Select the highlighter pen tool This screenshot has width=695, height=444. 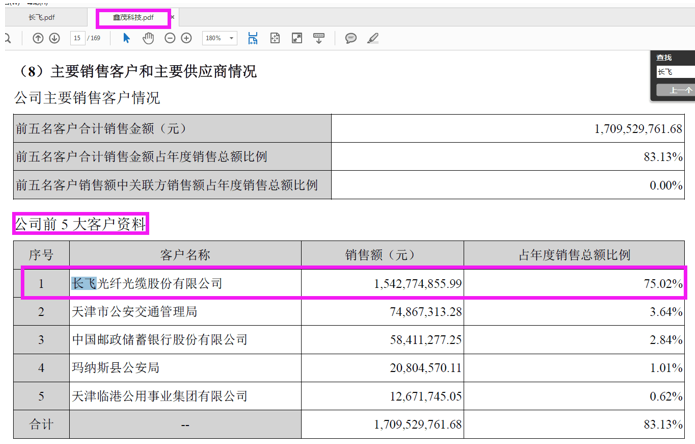(373, 39)
